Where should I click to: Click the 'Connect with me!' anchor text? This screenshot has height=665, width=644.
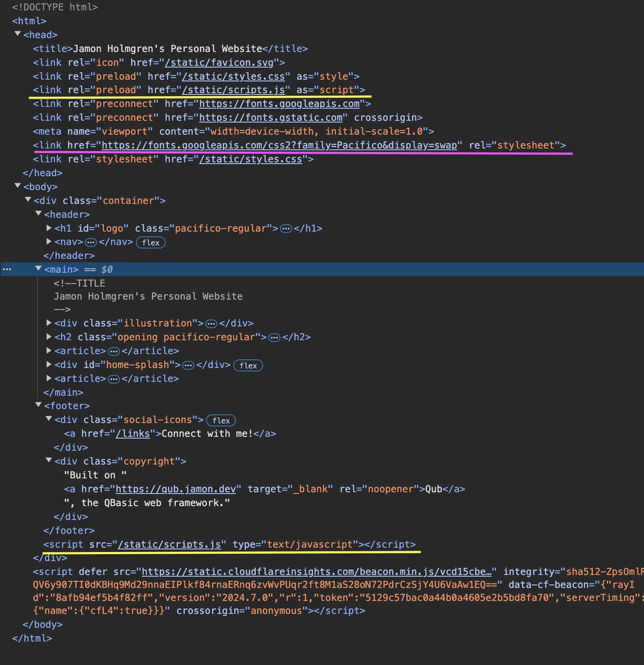point(207,433)
